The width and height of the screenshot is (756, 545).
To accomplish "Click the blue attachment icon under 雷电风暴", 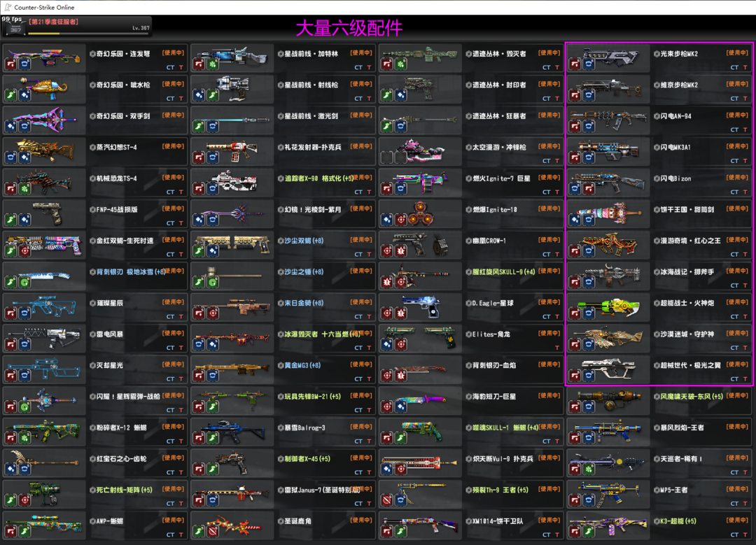I will click(24, 344).
